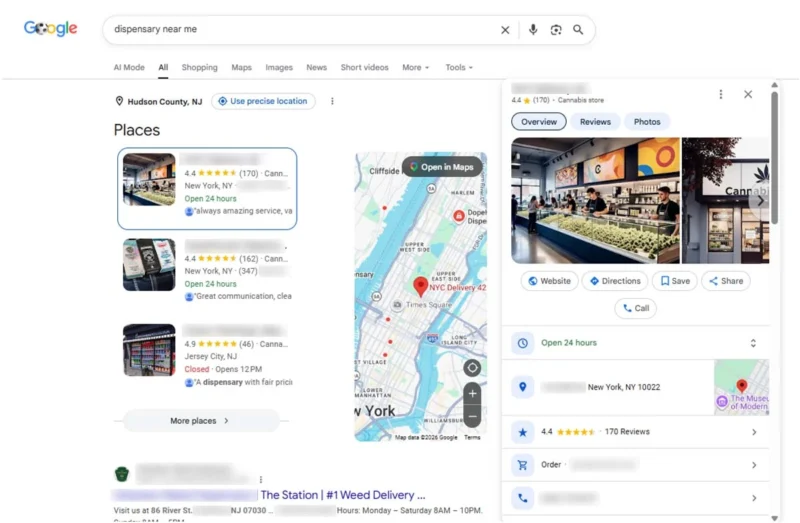Screen dimensions: 800x523
Task: Open the Jersey City listing thumbnail
Action: click(x=149, y=350)
